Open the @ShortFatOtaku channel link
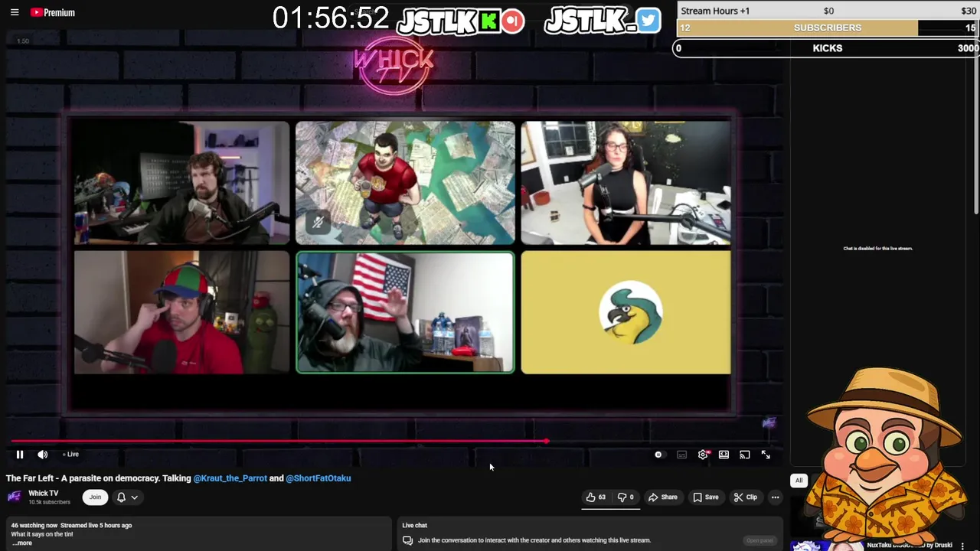980x551 pixels. [318, 478]
